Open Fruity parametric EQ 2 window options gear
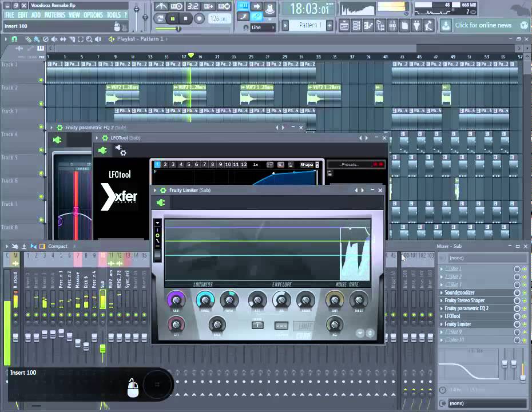The image size is (532, 412). pos(59,128)
